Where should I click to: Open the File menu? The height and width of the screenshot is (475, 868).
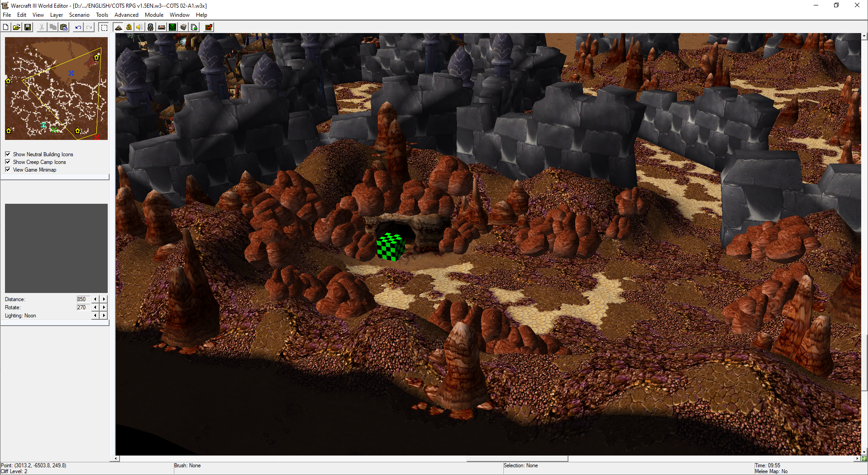click(7, 15)
